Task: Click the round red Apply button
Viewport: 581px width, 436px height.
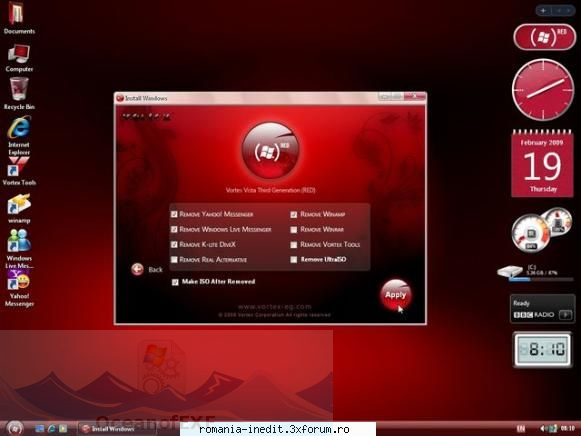Action: point(395,295)
